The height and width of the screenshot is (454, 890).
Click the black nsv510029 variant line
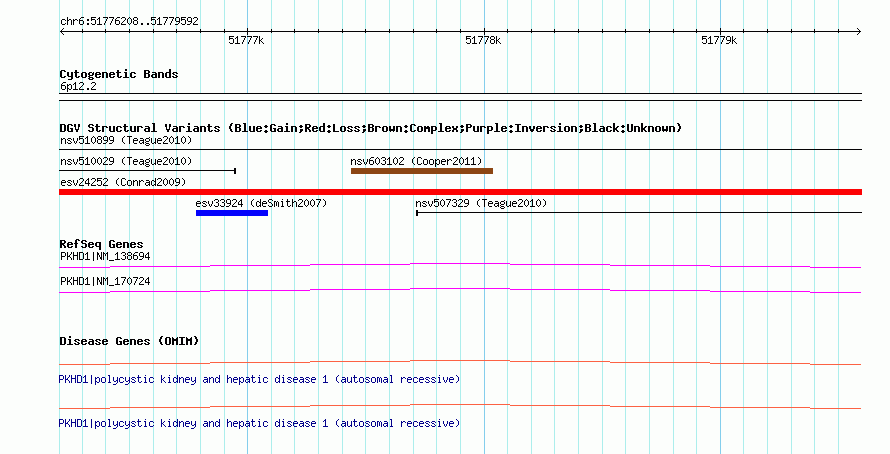(148, 170)
